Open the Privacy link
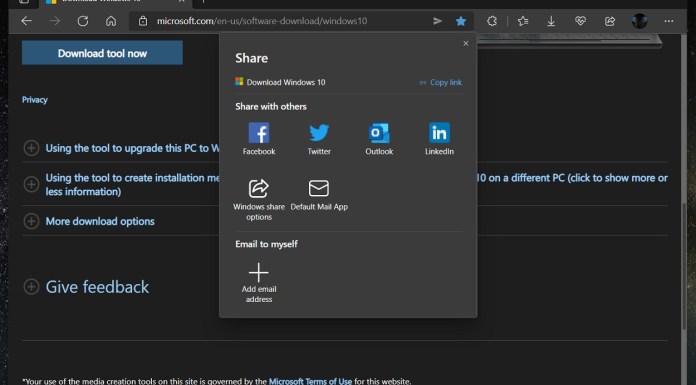 click(35, 99)
